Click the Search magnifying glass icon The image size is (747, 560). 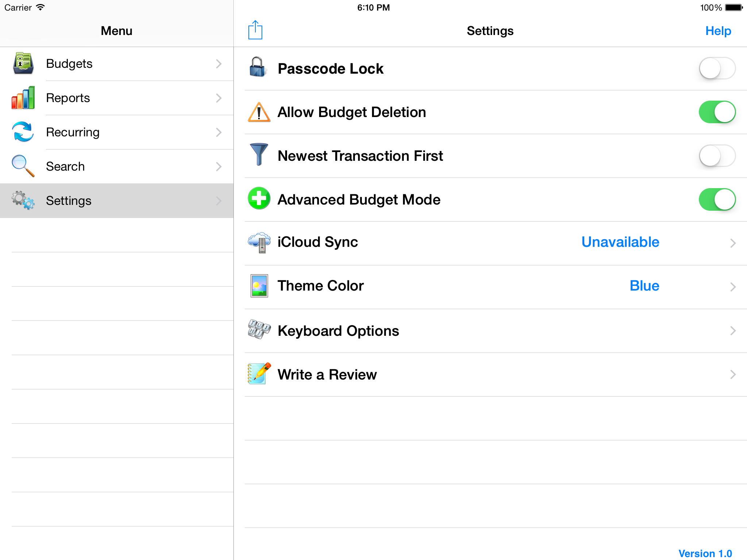coord(23,166)
